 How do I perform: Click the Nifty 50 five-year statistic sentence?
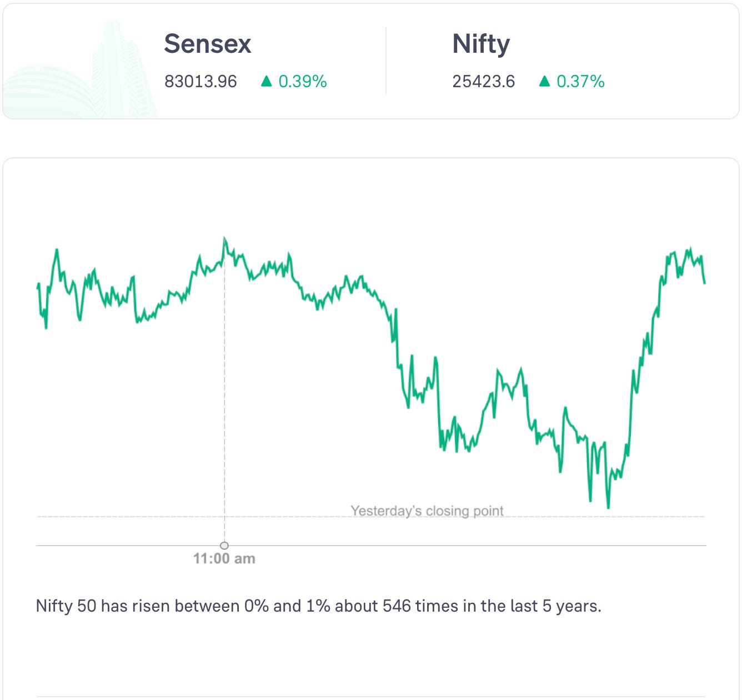(x=318, y=606)
